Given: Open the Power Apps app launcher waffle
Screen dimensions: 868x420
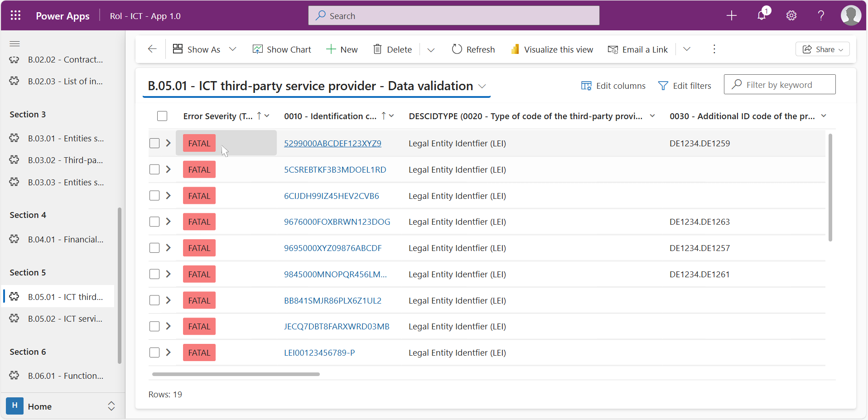Looking at the screenshot, I should click(x=15, y=15).
